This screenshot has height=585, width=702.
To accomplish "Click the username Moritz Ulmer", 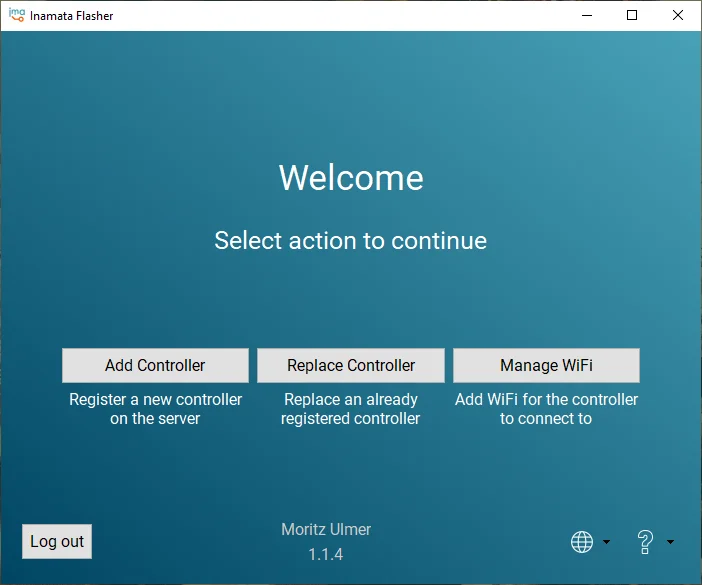I will pos(326,529).
